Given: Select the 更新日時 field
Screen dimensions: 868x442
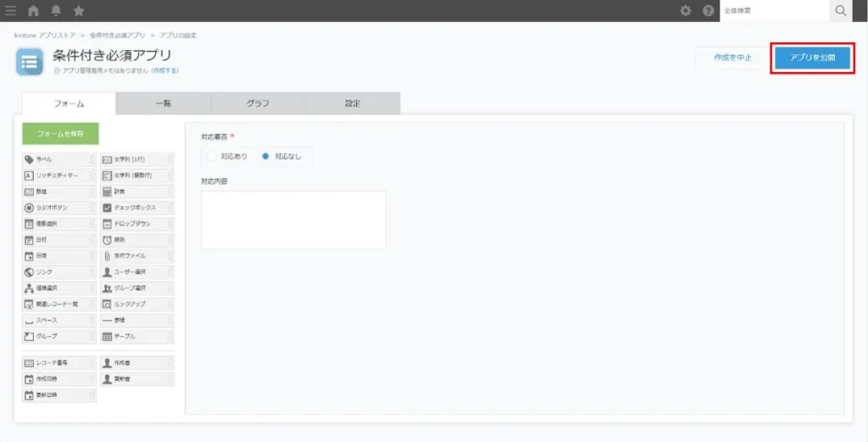Looking at the screenshot, I should pos(59,395).
